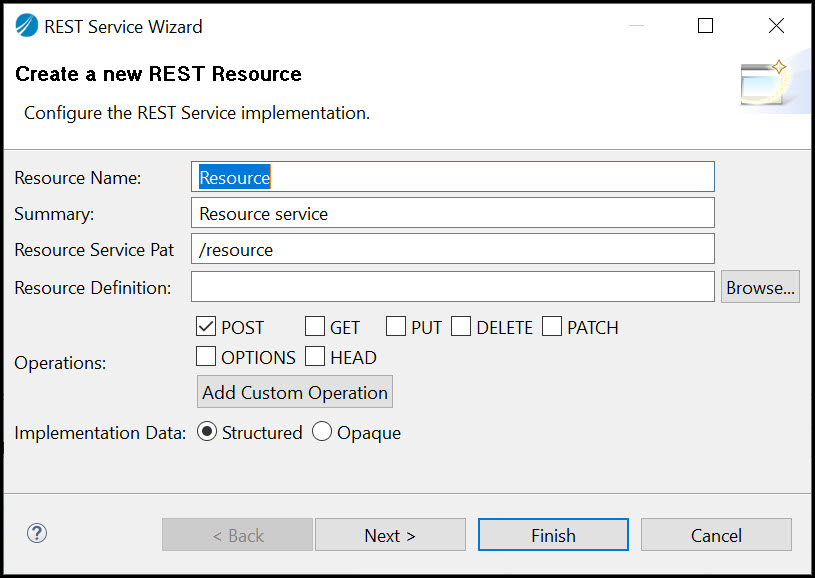
Task: Click the help question mark icon
Action: 37,533
